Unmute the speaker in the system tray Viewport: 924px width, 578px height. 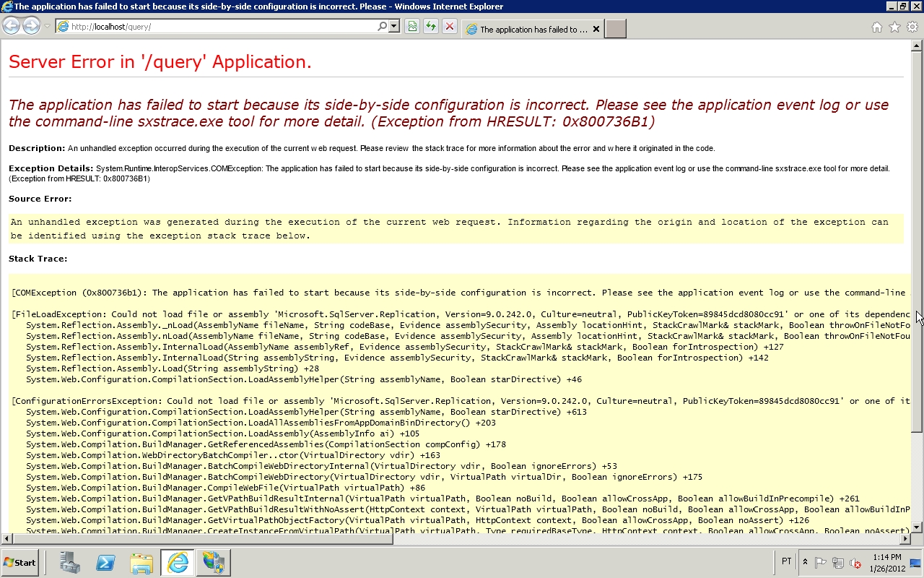tap(855, 562)
